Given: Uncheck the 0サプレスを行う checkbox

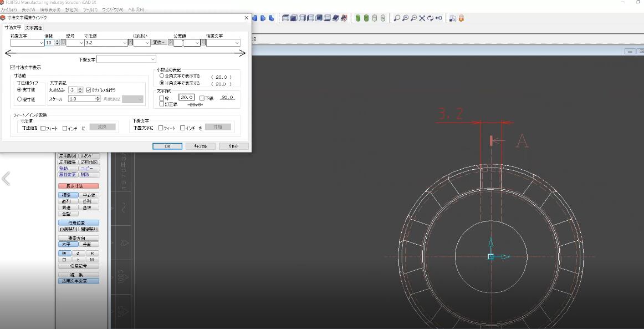Looking at the screenshot, I should coord(89,90).
